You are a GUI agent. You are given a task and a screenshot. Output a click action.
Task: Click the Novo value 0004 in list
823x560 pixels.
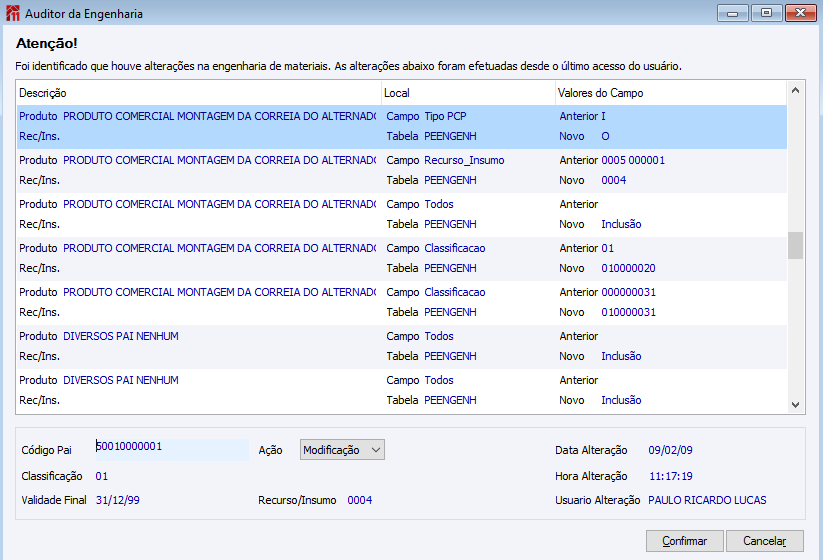click(614, 180)
